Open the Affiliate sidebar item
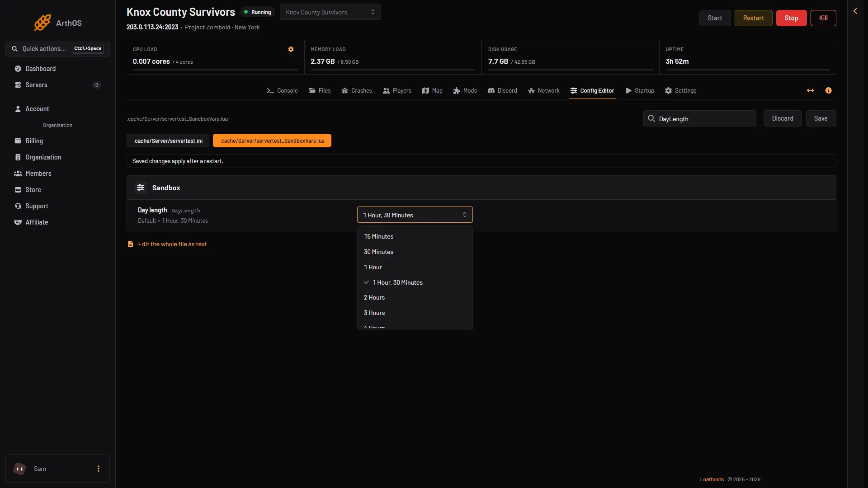Screen dimensions: 868x488 pos(57,222)
